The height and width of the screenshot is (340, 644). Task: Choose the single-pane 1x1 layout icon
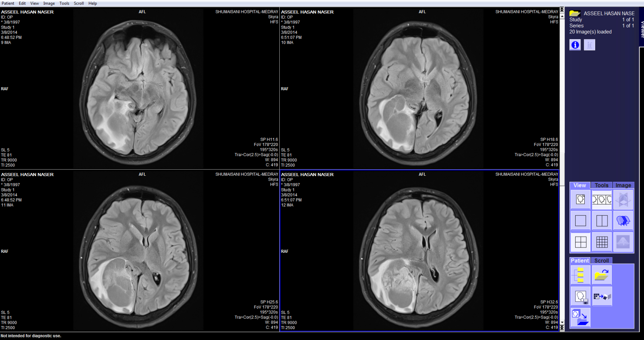point(580,221)
